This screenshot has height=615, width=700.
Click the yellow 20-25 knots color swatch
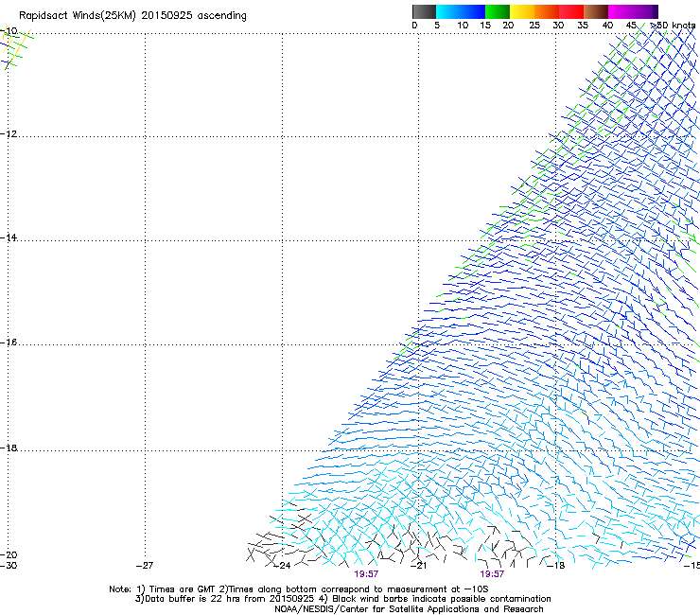[x=522, y=11]
